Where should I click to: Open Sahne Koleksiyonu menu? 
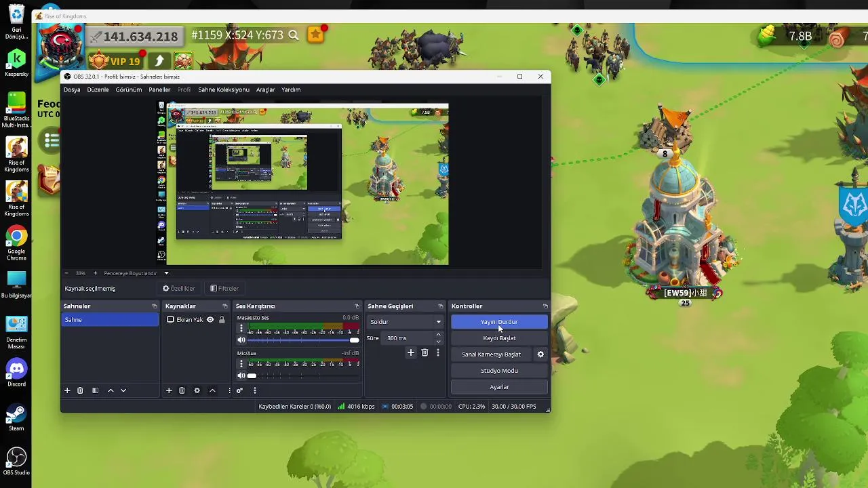[224, 89]
